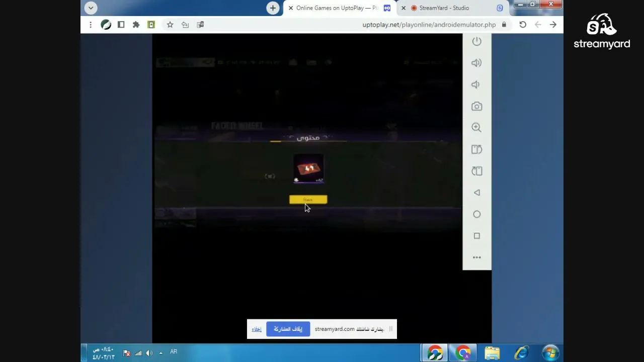
Task: Open the taskbar clock and date
Action: 103,353
